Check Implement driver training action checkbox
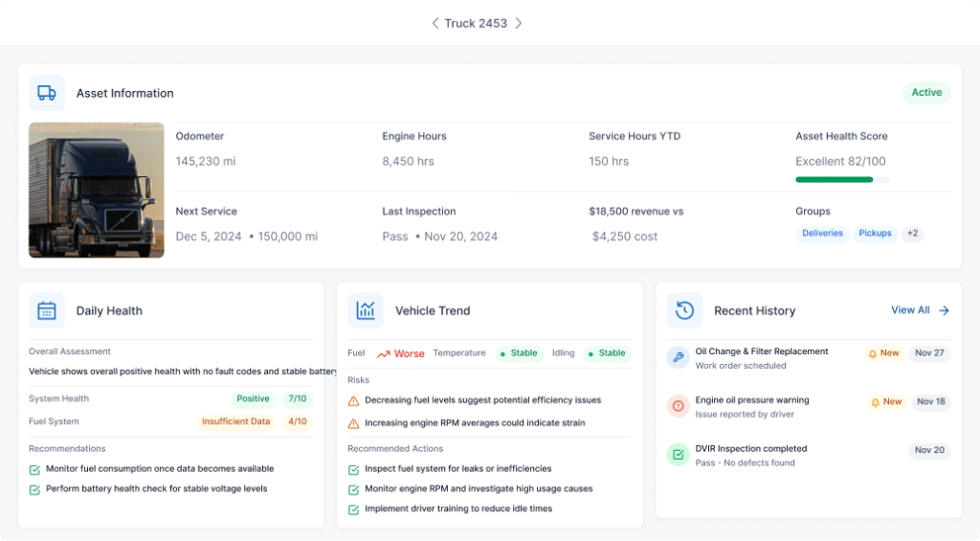The height and width of the screenshot is (541, 980). (x=353, y=509)
